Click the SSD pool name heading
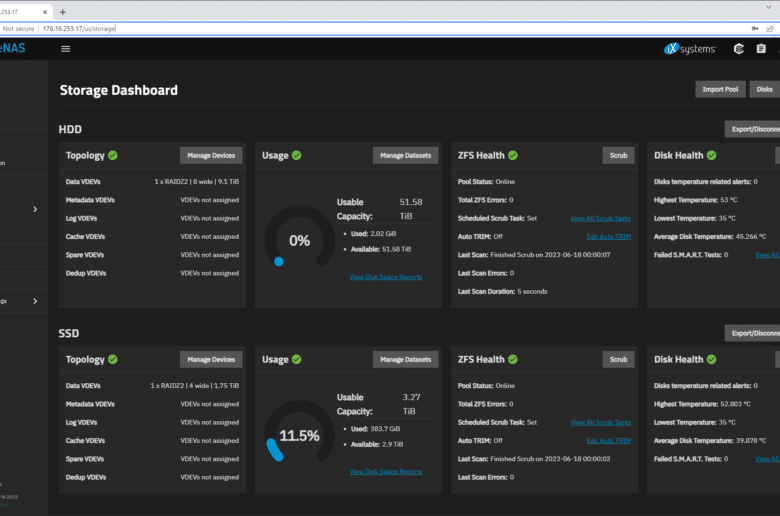Screen dimensions: 780x516 tap(69, 333)
